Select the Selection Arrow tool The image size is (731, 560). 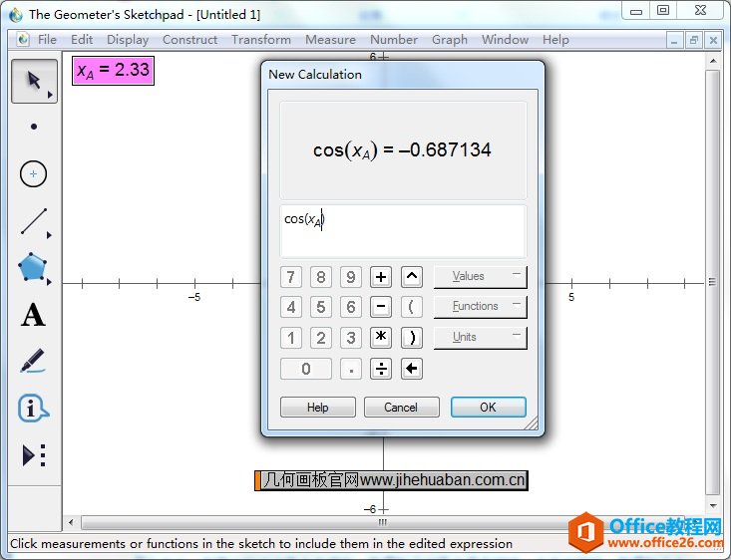[34, 81]
